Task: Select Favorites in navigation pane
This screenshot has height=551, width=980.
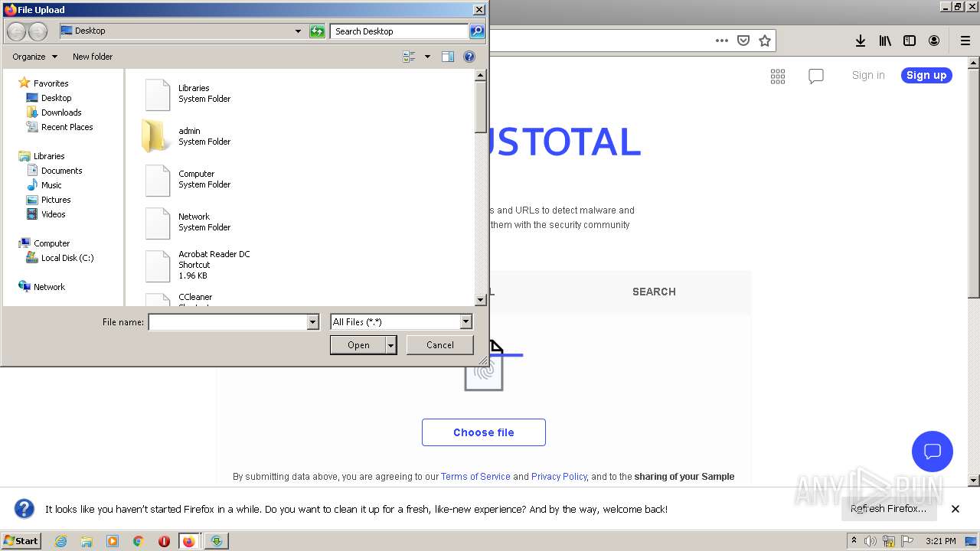Action: [x=51, y=83]
